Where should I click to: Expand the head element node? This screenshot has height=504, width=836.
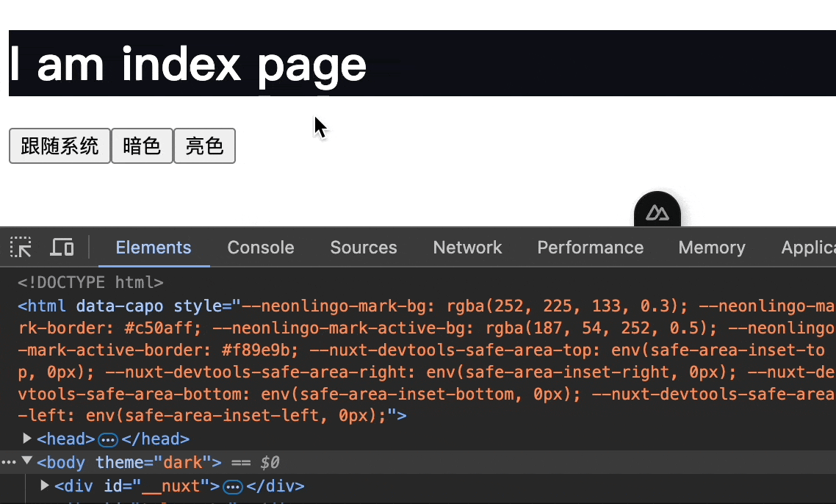(27, 439)
